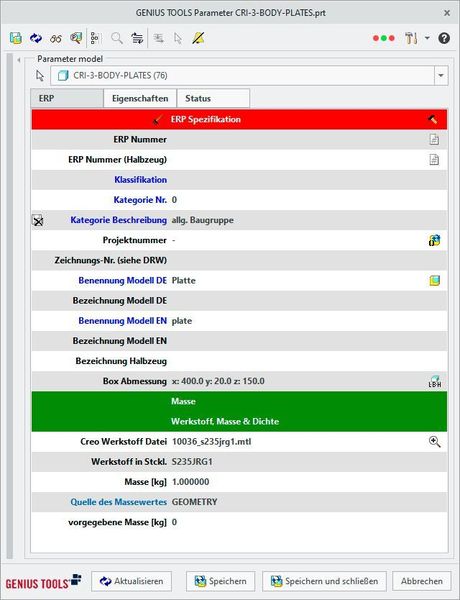Click the save icon in the toolbar

[x=16, y=38]
